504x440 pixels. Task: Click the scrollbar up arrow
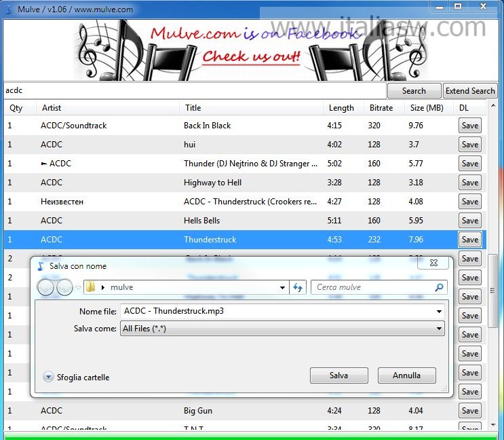(x=492, y=105)
